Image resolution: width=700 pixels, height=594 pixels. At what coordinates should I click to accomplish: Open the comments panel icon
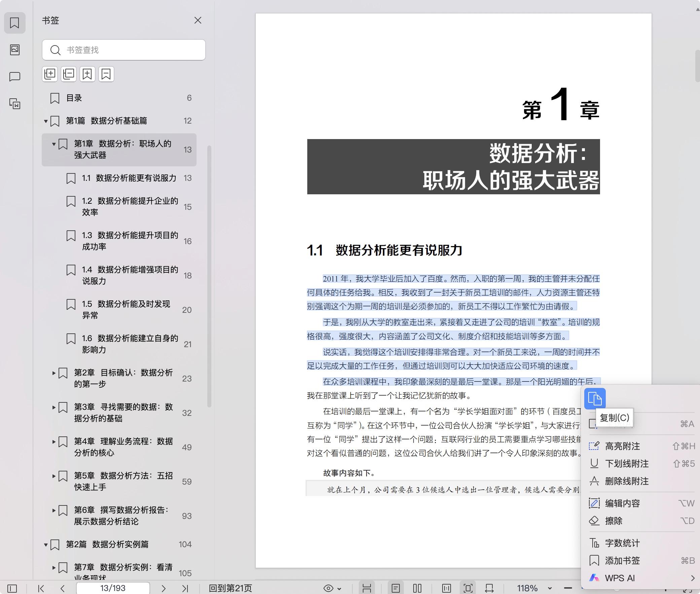click(15, 77)
